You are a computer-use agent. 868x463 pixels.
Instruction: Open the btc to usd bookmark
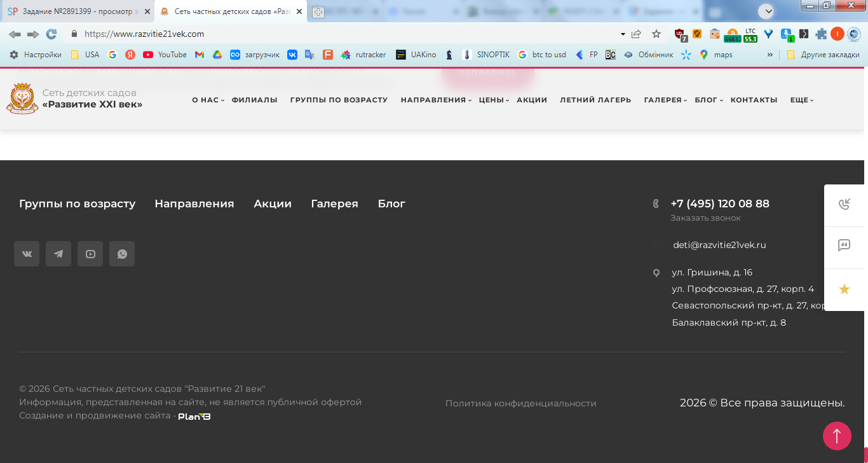542,55
